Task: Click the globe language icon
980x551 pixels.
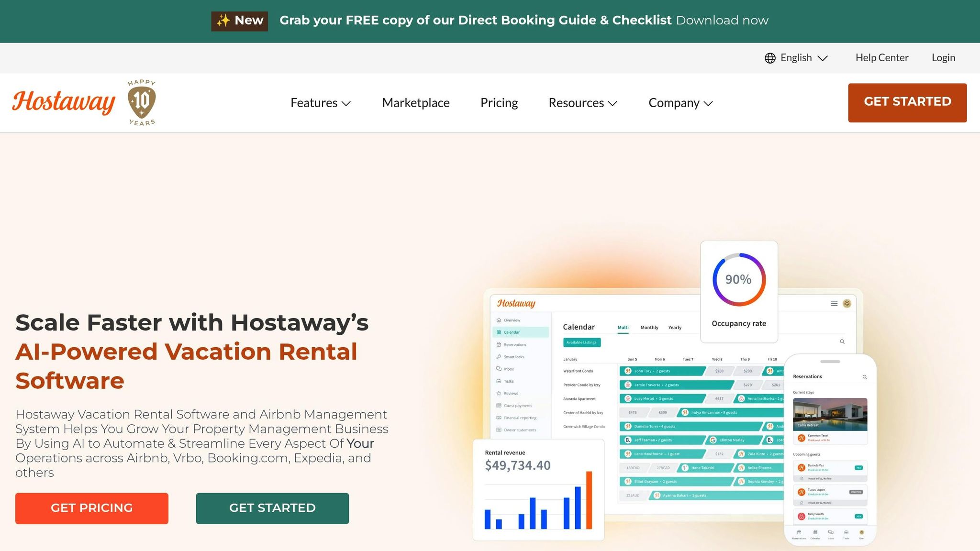Action: click(x=770, y=58)
